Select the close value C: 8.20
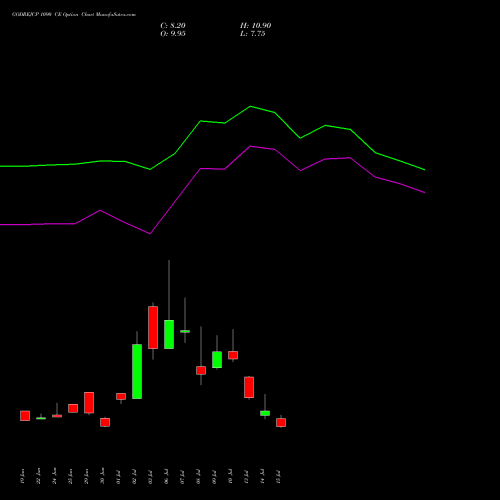This screenshot has width=500, height=500. [x=173, y=26]
